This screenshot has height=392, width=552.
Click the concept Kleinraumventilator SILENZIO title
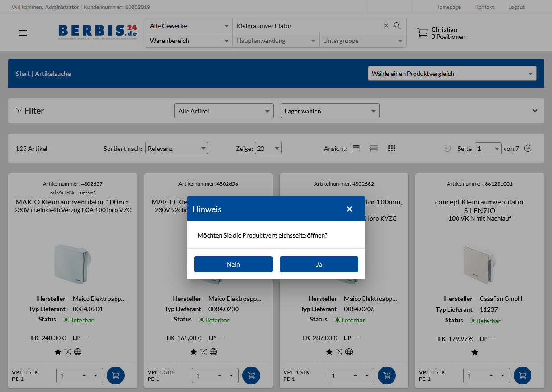(x=480, y=206)
